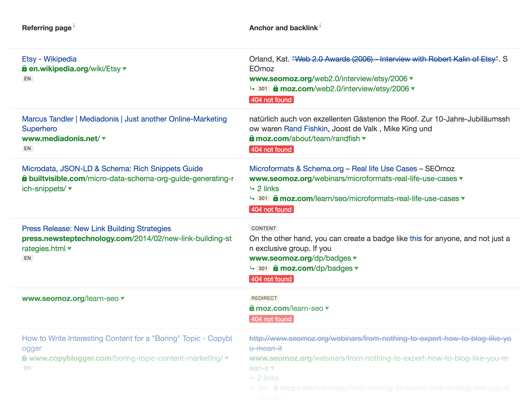Screen dimensions: 532x409
Task: Expand arrow after moz.com/learn/seo/microformats-real-life-use-cases
Action: tap(463, 199)
